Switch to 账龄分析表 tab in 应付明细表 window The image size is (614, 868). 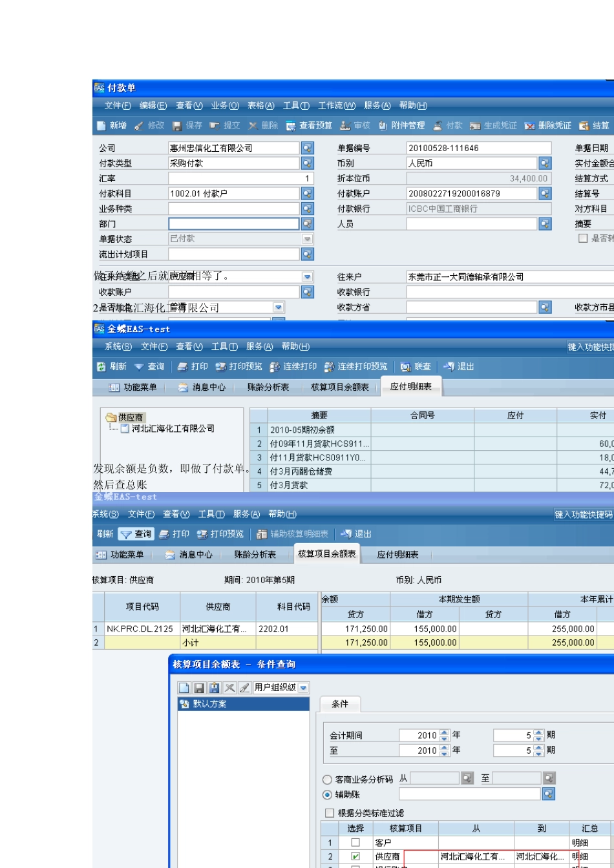click(268, 387)
